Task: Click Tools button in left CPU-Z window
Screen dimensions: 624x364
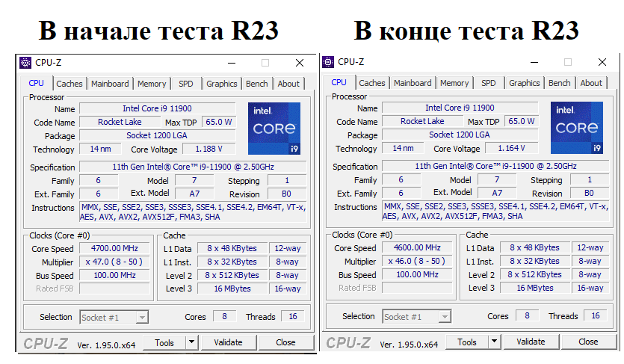Action: point(164,342)
